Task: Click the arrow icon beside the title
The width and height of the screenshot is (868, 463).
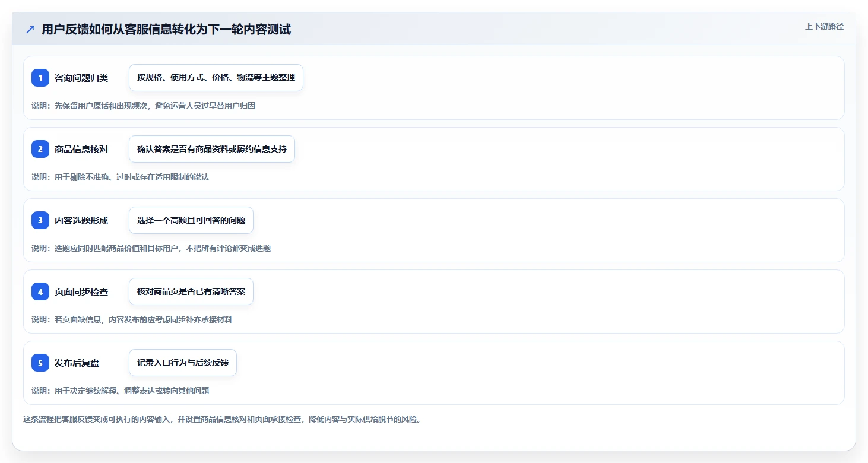Action: click(x=30, y=29)
